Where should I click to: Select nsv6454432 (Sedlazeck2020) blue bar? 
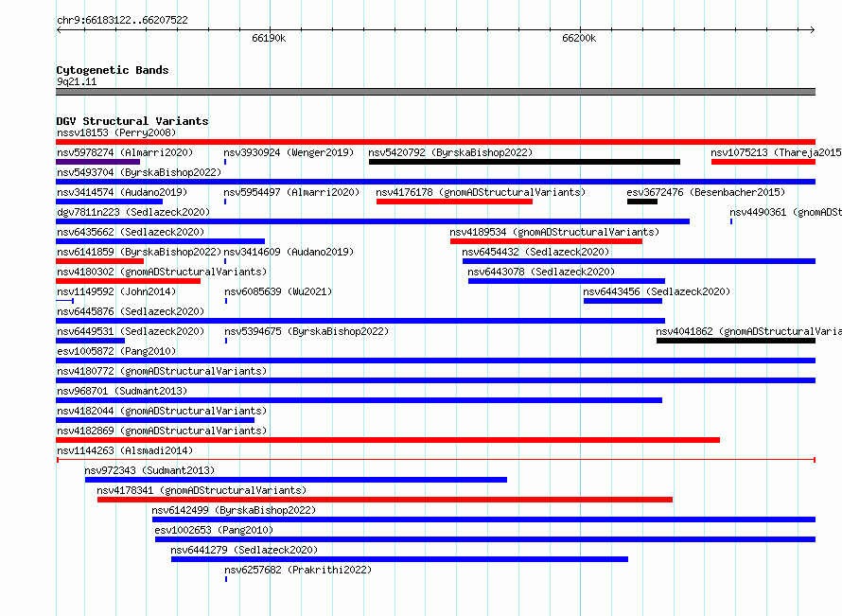[x=639, y=261]
